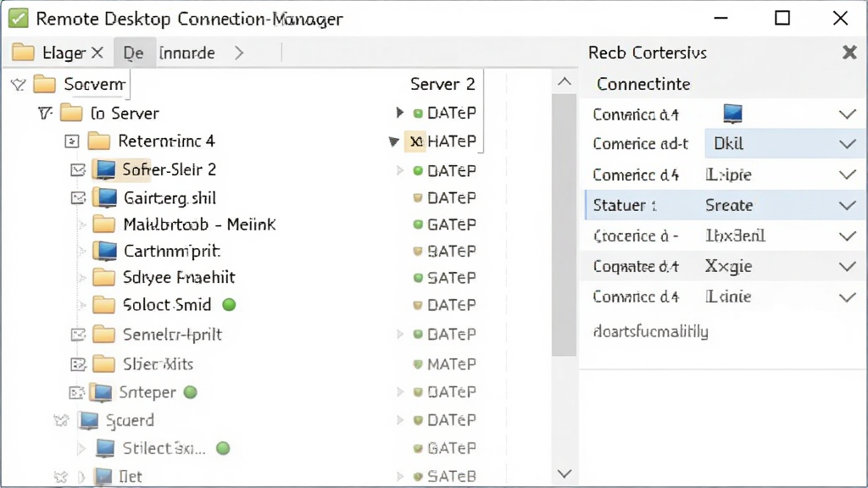Select the Gairterg shil monitor icon

point(105,197)
